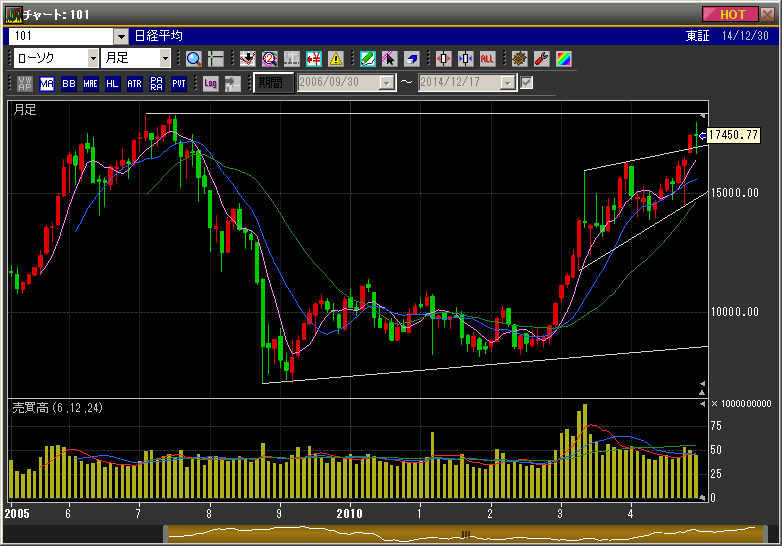Click the PVT indicator button

[178, 83]
